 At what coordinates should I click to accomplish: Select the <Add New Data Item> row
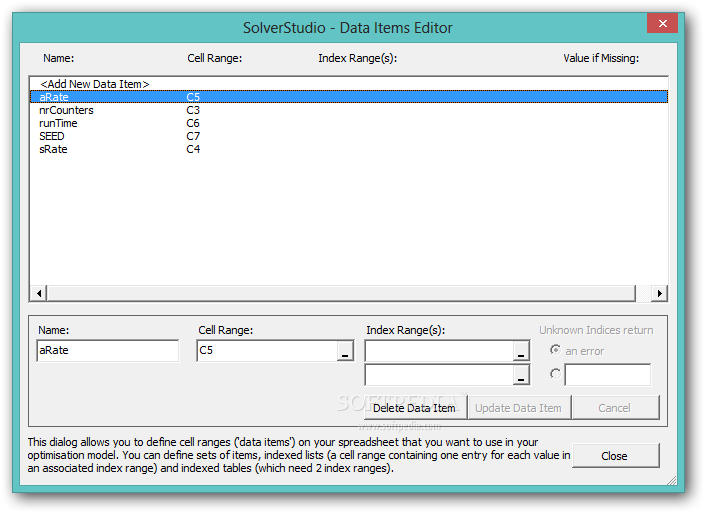click(348, 84)
